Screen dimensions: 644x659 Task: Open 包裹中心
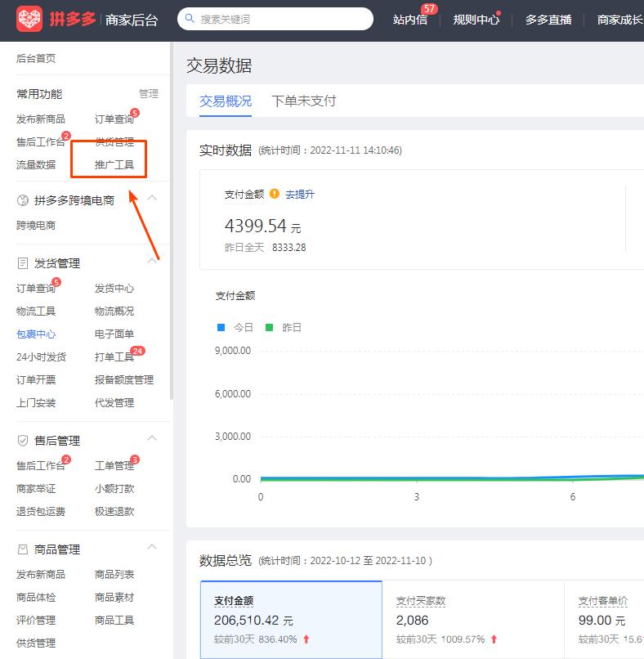click(x=36, y=334)
